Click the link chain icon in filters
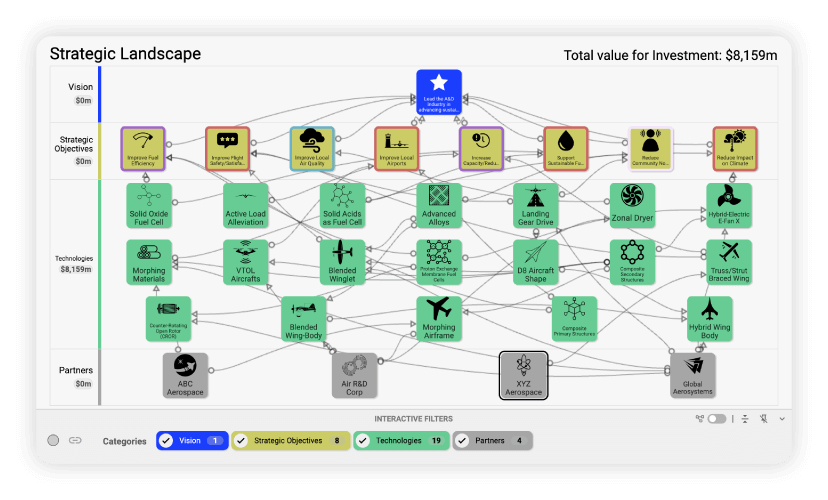This screenshot has width=828, height=500. (x=75, y=440)
